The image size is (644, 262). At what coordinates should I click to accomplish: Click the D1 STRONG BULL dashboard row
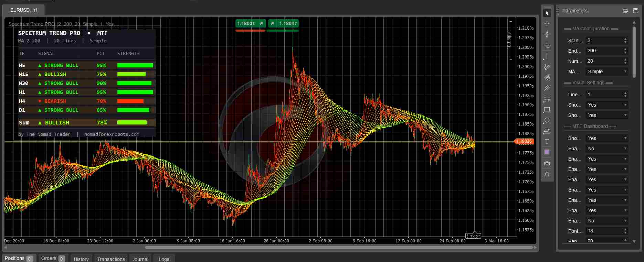tap(87, 110)
